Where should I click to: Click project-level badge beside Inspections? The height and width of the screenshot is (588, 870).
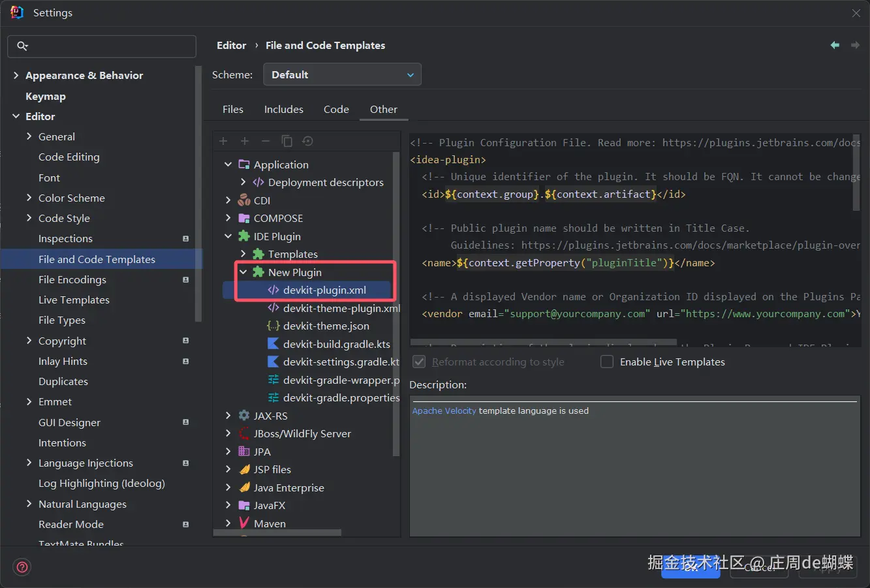185,239
